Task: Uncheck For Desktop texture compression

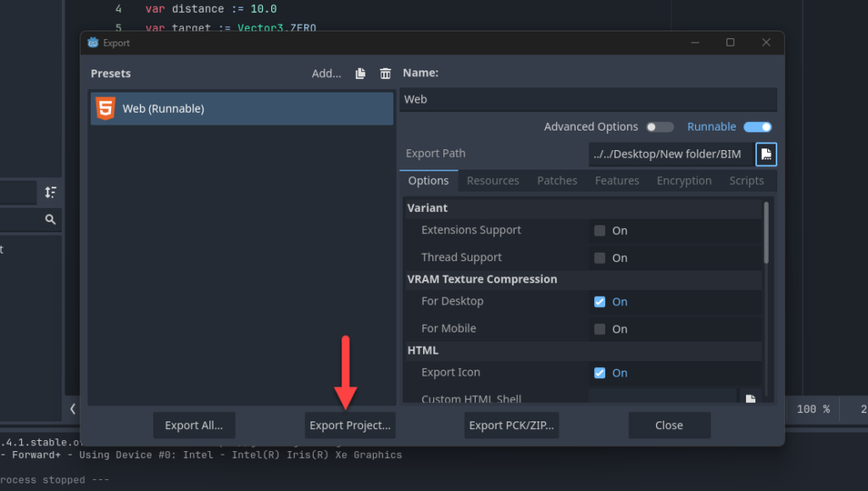Action: coord(599,302)
